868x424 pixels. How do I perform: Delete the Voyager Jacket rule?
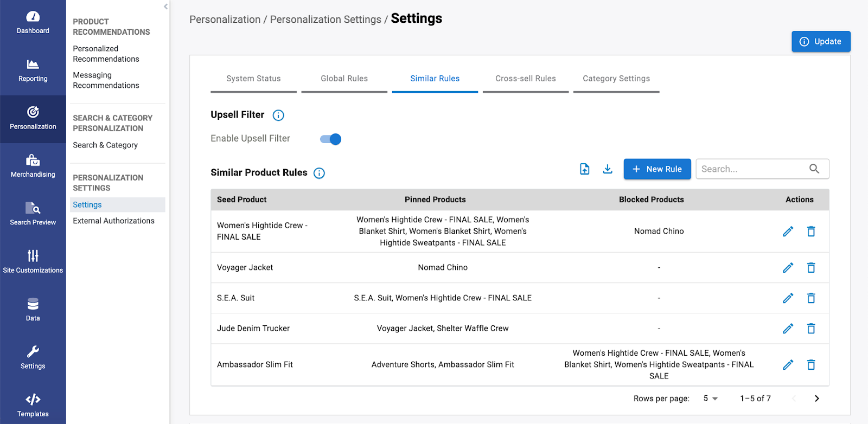tap(811, 268)
